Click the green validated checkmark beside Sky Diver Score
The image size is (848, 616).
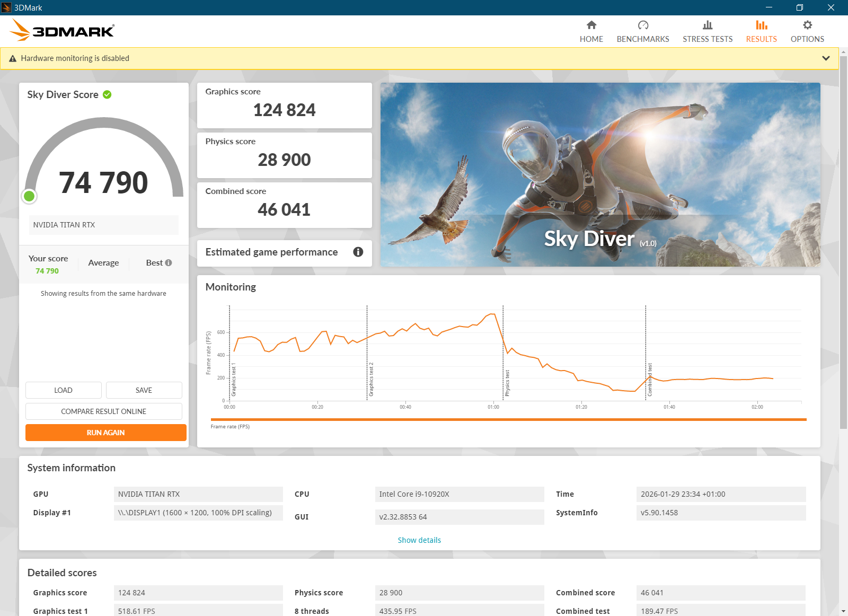pyautogui.click(x=107, y=94)
